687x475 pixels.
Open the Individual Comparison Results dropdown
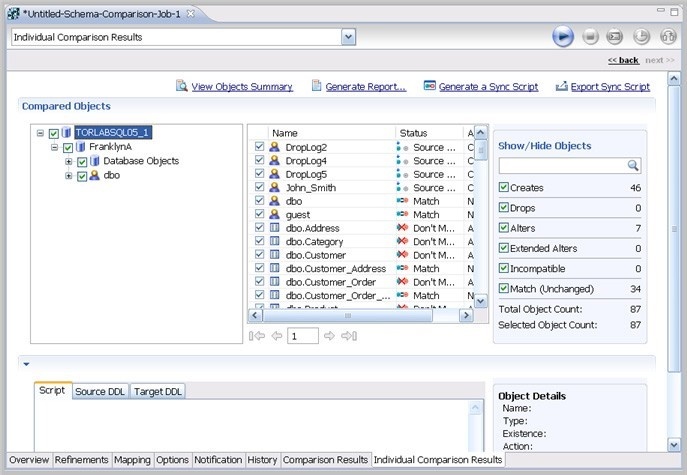point(348,37)
